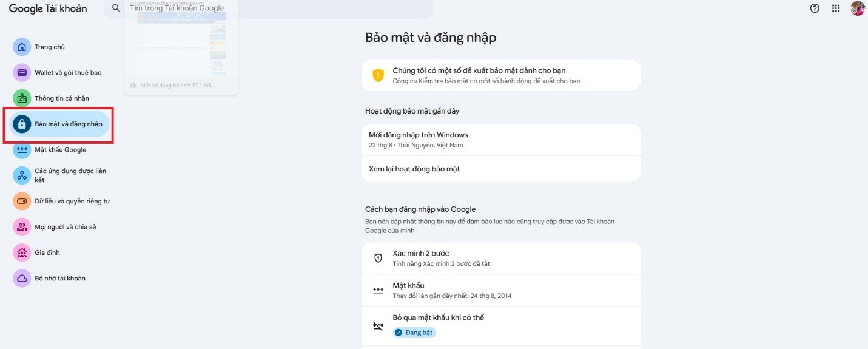The image size is (868, 349).
Task: Click the Thông tin cá nhân icon
Action: (x=22, y=98)
